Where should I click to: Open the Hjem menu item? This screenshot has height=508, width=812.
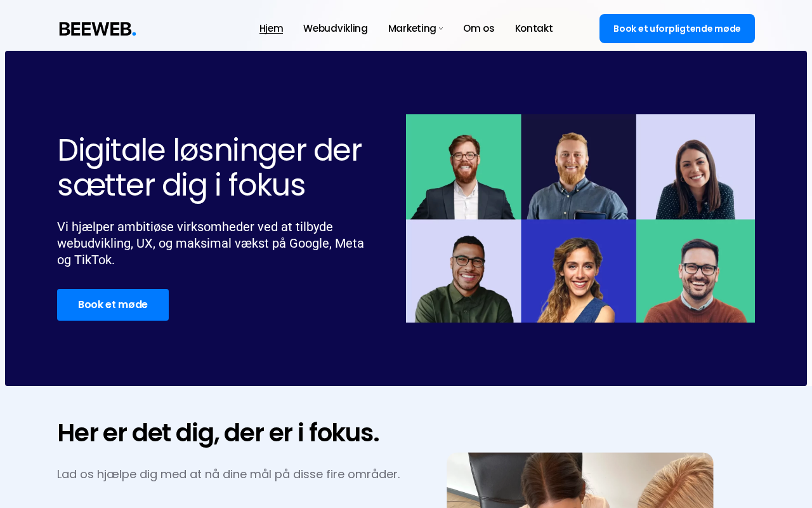pyautogui.click(x=271, y=29)
